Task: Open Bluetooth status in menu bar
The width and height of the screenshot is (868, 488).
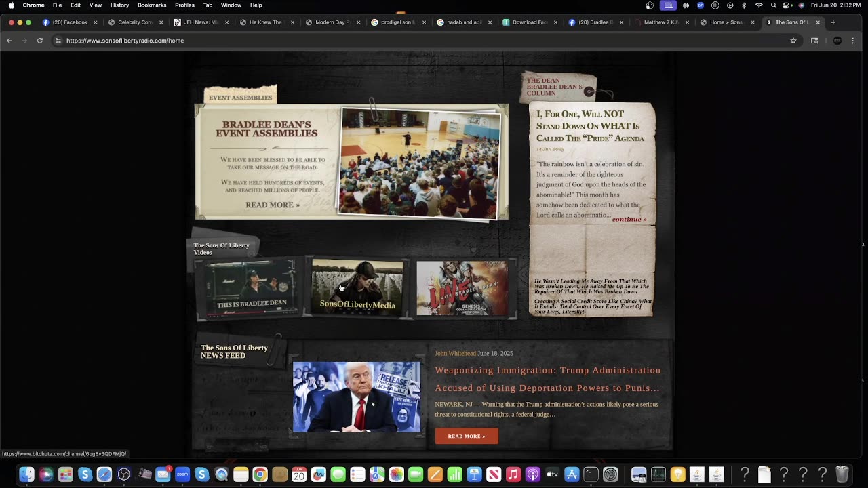Action: tap(744, 5)
